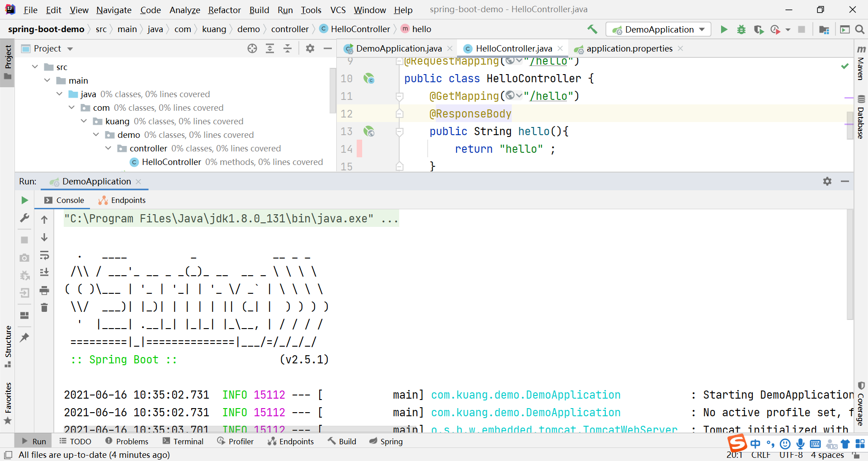
Task: Start debugging with the bug icon
Action: click(x=741, y=29)
